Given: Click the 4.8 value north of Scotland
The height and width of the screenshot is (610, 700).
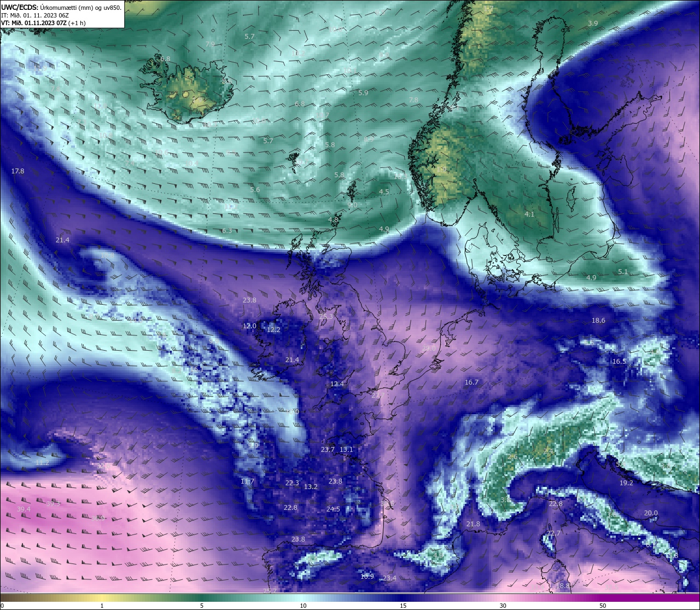Looking at the screenshot, I should (333, 220).
